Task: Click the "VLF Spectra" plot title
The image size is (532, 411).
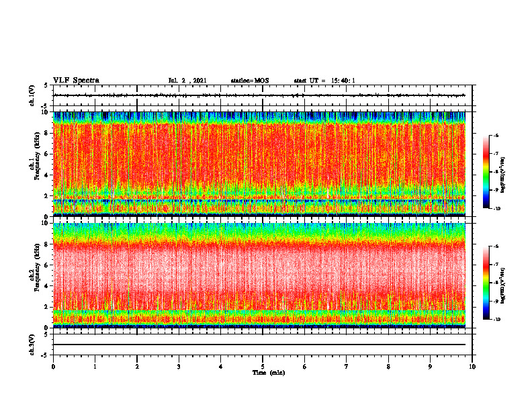Action: coord(77,81)
